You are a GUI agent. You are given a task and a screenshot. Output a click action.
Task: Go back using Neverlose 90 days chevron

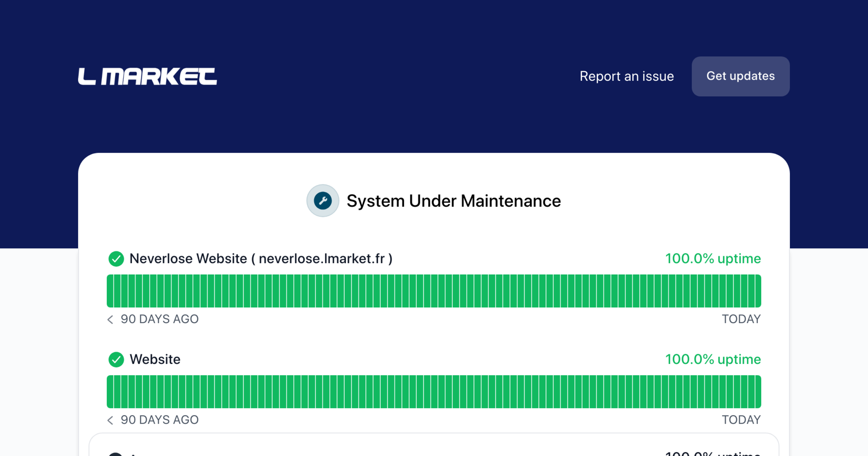[110, 319]
